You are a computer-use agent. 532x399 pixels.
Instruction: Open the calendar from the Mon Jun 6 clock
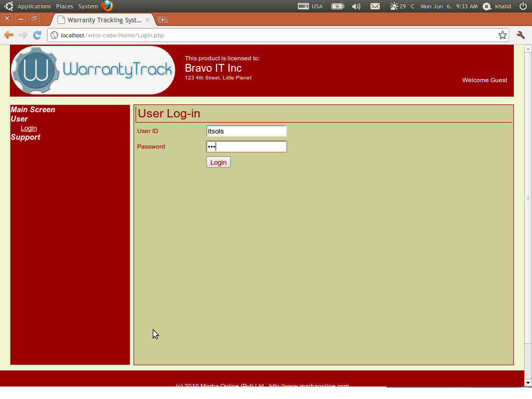[449, 6]
